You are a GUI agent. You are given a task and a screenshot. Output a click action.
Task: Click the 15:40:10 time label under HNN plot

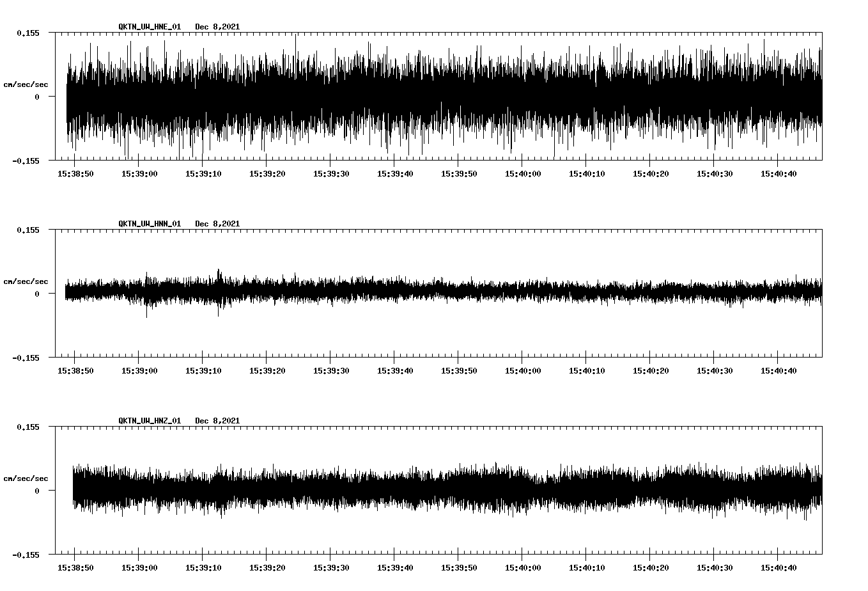587,371
